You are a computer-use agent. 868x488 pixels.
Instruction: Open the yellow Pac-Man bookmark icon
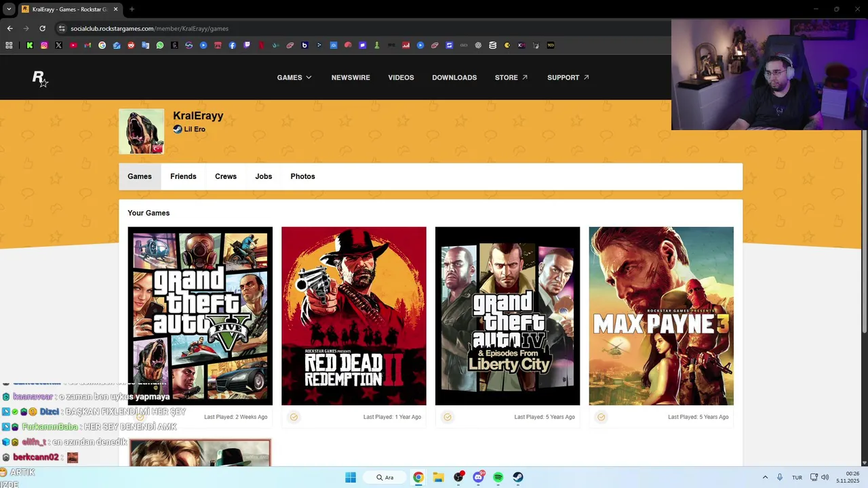(507, 45)
